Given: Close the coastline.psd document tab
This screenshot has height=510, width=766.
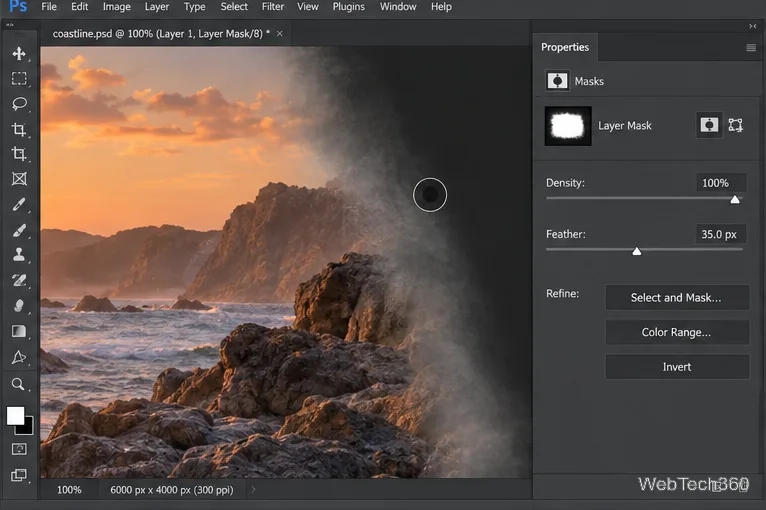Looking at the screenshot, I should click(279, 34).
